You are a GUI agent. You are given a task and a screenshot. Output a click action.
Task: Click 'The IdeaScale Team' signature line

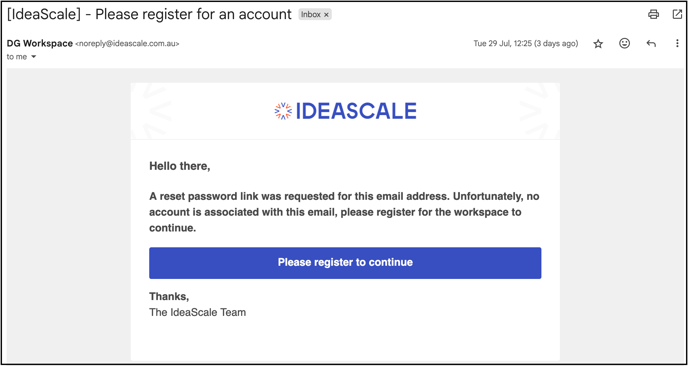point(197,313)
